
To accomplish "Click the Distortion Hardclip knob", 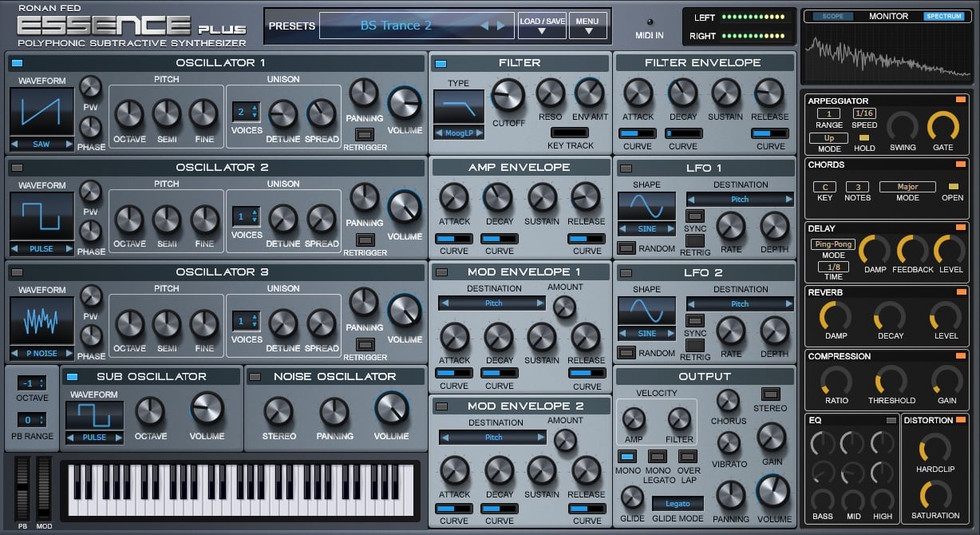I will tap(935, 449).
